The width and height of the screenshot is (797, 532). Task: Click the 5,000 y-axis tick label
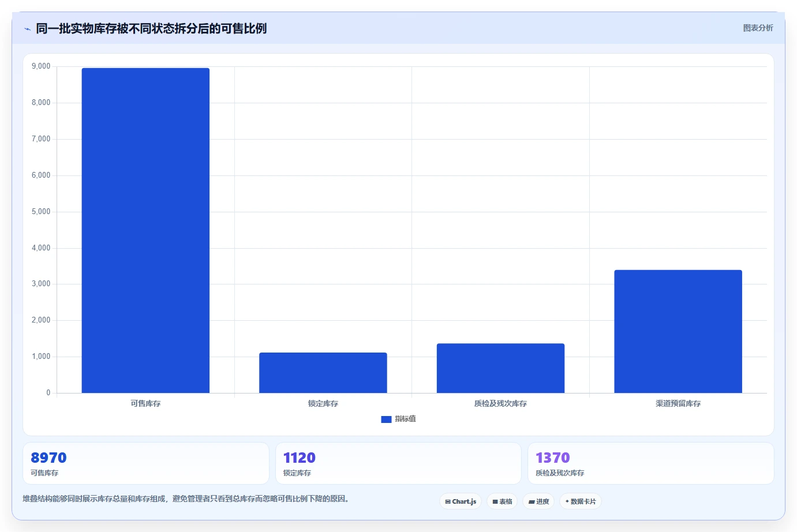[41, 212]
